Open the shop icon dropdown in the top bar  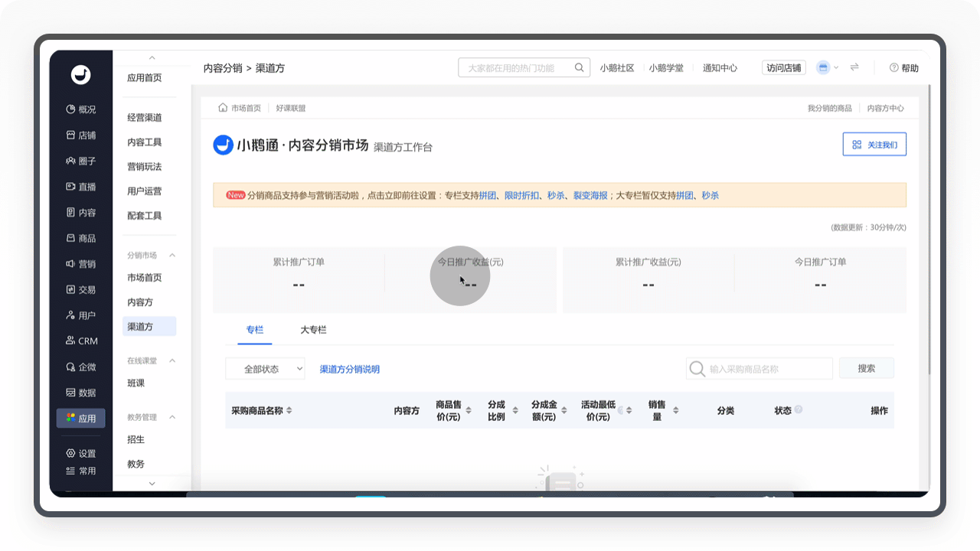pyautogui.click(x=828, y=67)
